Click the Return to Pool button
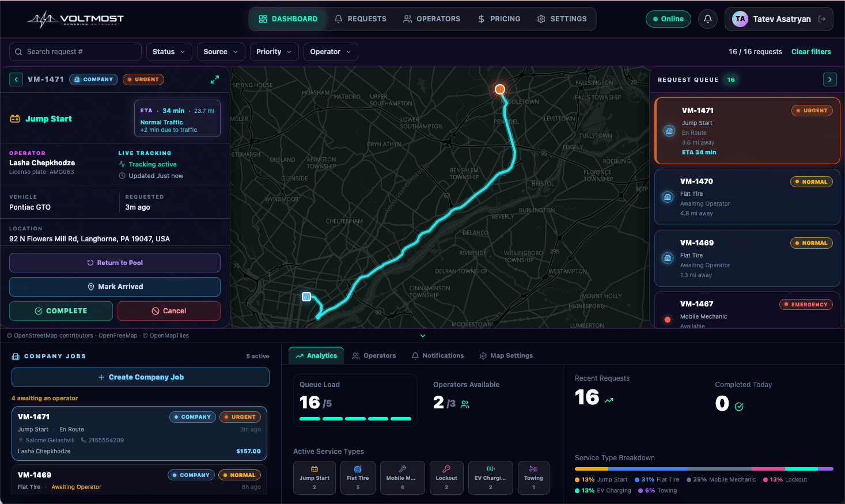Viewport: 845px width, 504px height. click(115, 263)
